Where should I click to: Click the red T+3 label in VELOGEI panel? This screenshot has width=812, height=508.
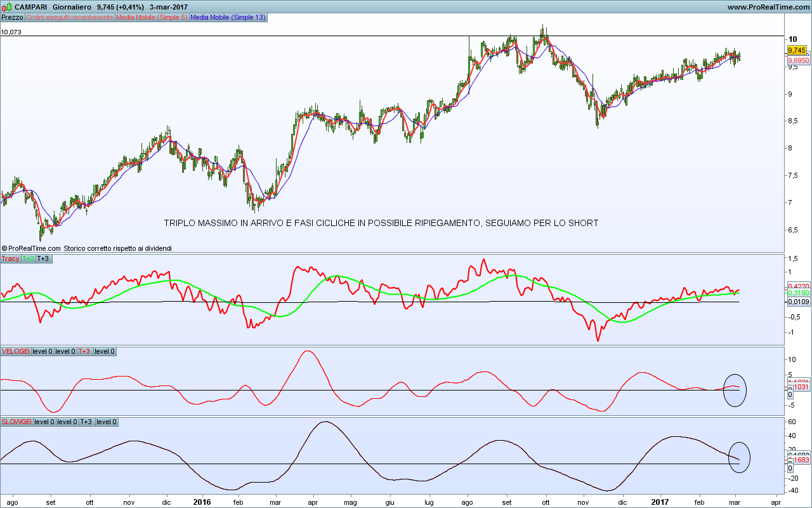84,351
